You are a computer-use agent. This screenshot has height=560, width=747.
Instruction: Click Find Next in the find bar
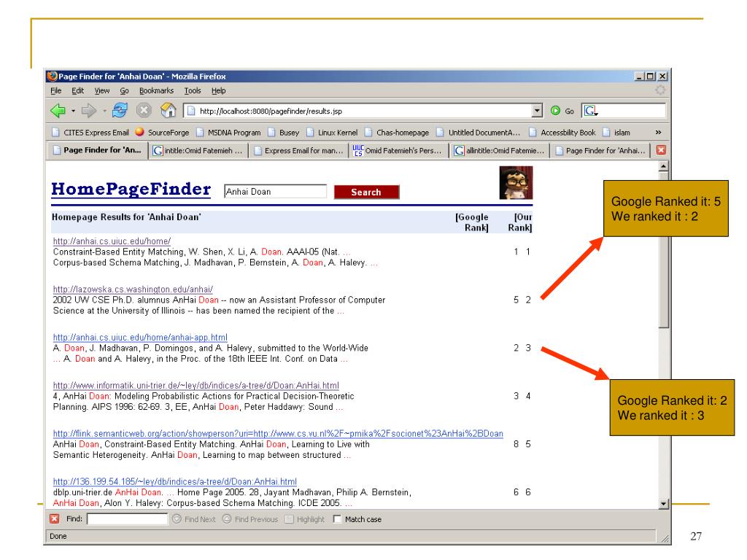[x=194, y=519]
